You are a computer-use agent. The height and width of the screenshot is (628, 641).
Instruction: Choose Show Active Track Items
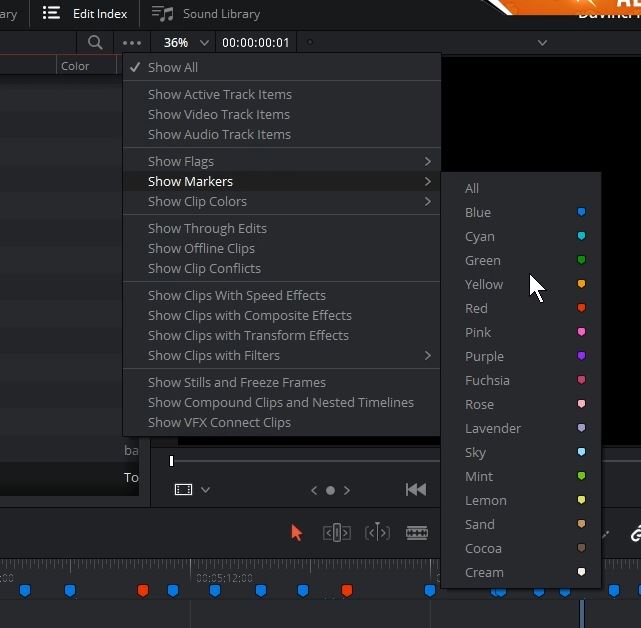point(282,94)
